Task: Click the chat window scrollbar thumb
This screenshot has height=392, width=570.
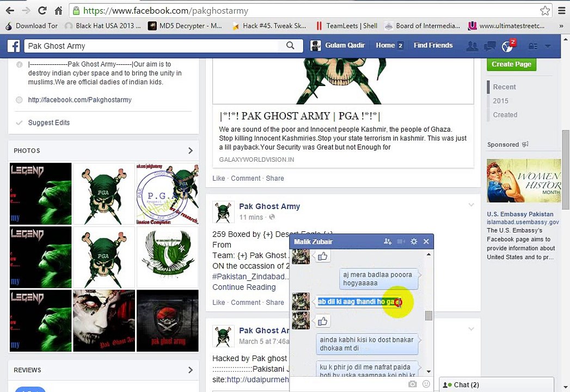Action: (428, 315)
